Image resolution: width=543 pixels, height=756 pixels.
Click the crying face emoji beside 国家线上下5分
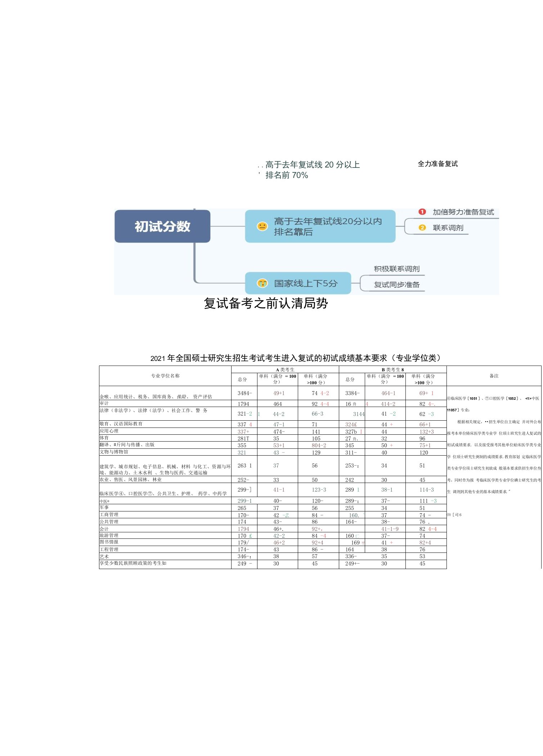tap(262, 283)
